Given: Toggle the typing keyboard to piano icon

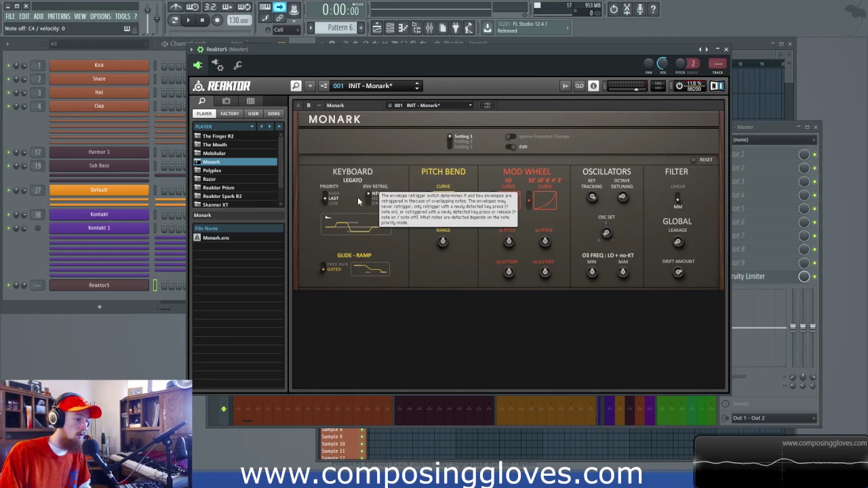Looking at the screenshot, I should 265,8.
